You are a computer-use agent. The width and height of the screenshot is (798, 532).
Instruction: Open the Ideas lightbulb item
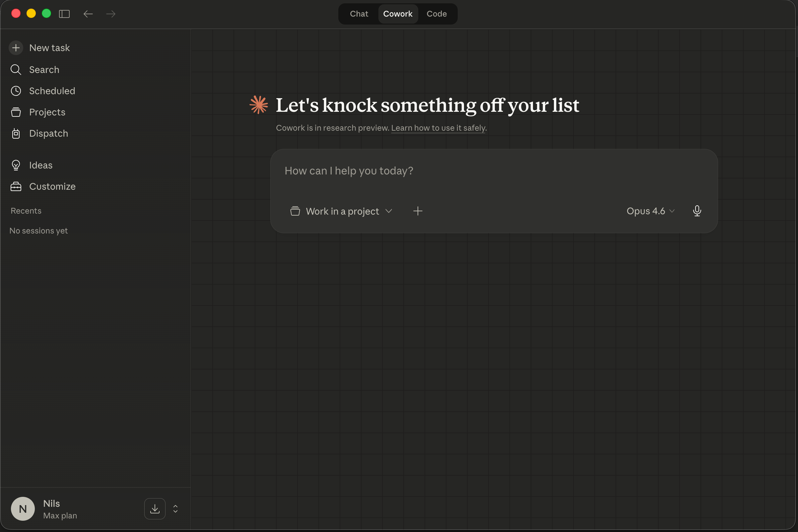coord(32,165)
